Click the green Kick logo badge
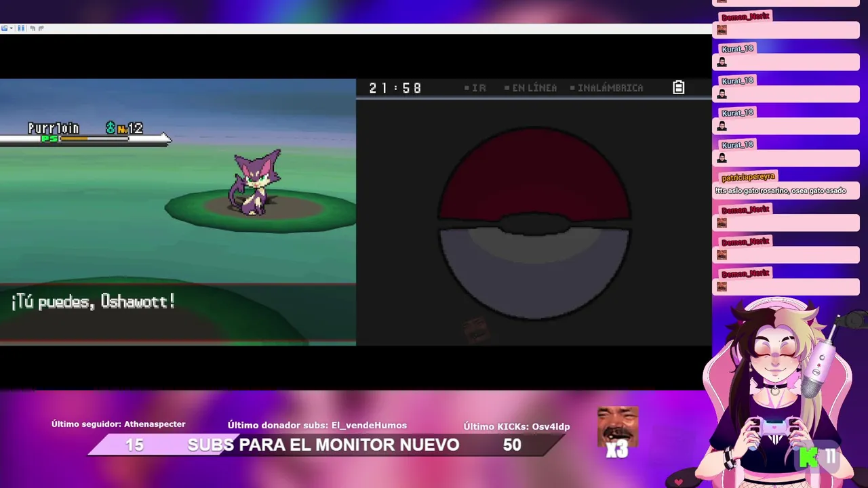 [809, 457]
